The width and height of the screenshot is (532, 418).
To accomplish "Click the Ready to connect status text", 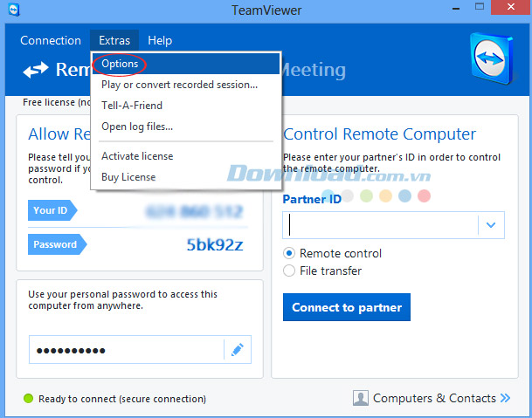I will click(x=122, y=399).
